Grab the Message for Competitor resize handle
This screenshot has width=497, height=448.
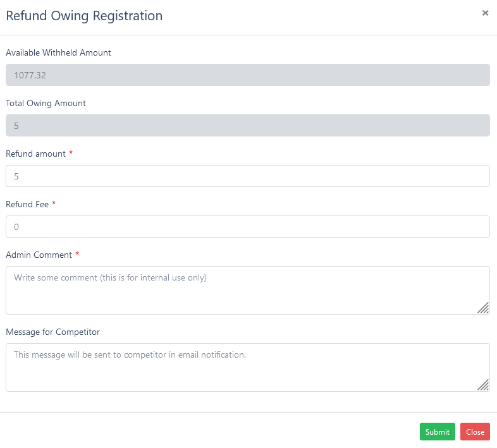[x=483, y=385]
